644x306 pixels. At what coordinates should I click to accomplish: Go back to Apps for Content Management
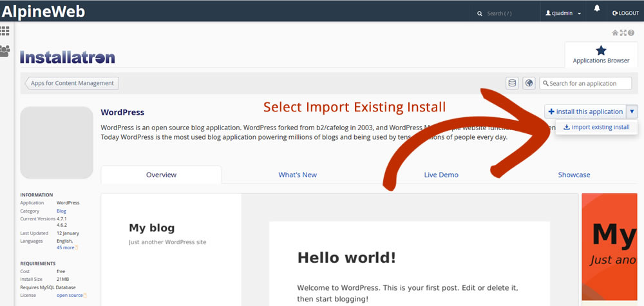click(x=72, y=83)
